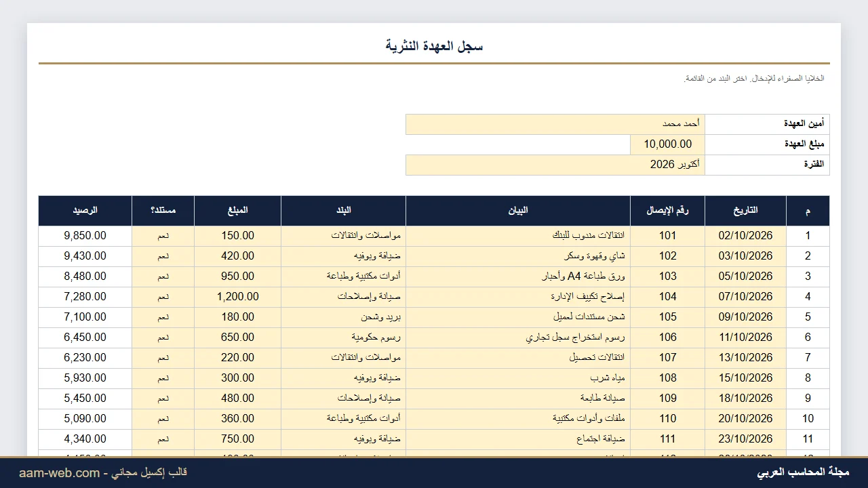Image resolution: width=868 pixels, height=488 pixels.
Task: Click the "المبلغ" column header
Action: click(x=238, y=211)
